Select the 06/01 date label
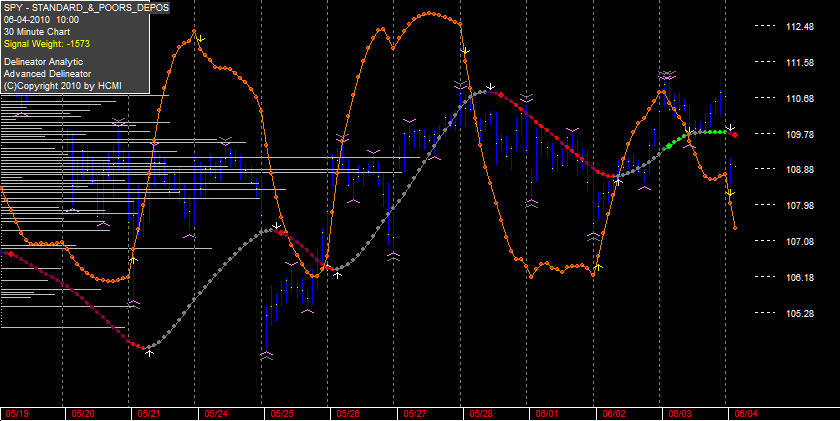 point(548,414)
